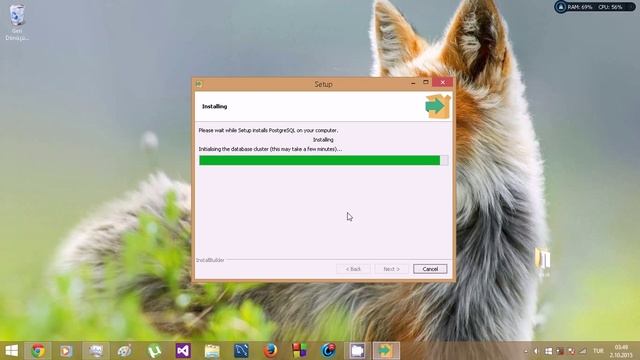Open Firefox from the taskbar
This screenshot has width=640, height=360.
click(x=270, y=351)
